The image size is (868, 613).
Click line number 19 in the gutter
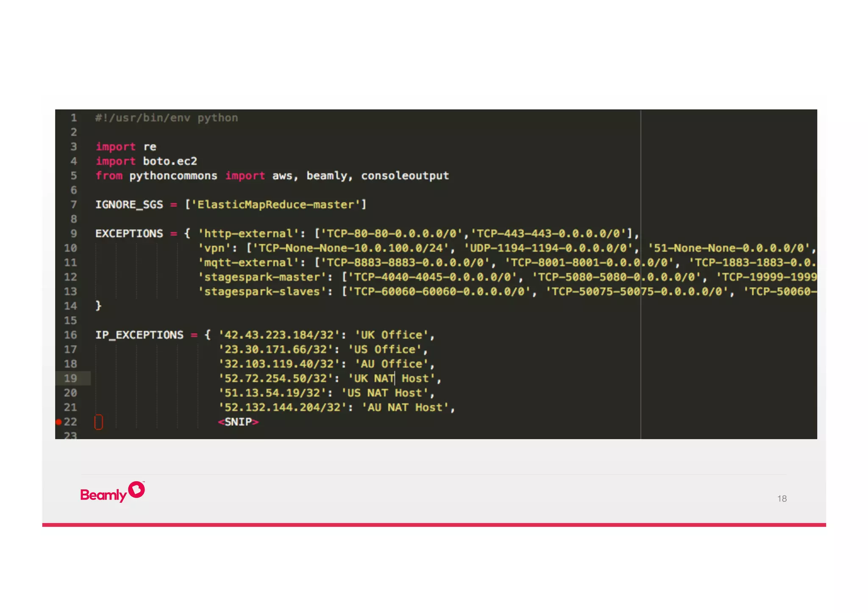click(x=70, y=378)
